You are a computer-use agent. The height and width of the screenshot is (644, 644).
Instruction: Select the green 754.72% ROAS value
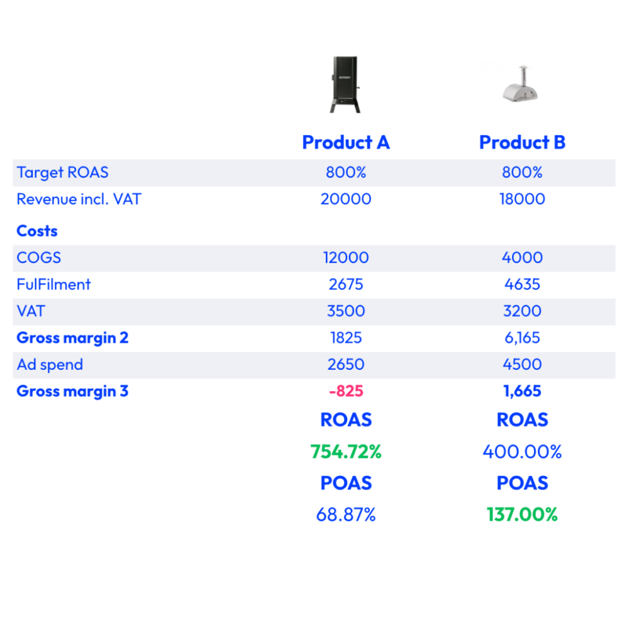pos(346,452)
